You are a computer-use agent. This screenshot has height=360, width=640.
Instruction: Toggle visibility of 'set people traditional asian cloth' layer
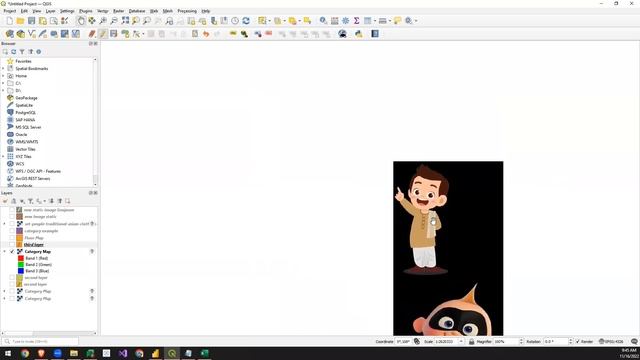(x=12, y=224)
